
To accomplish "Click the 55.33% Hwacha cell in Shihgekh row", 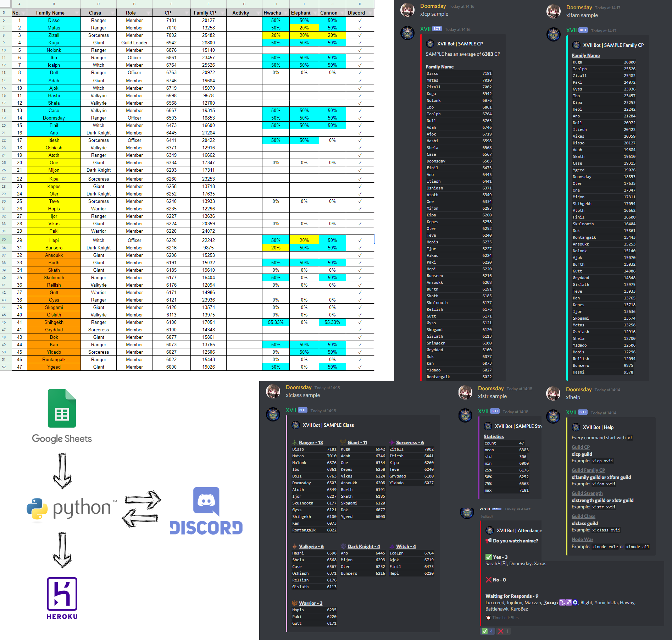I will pos(276,322).
